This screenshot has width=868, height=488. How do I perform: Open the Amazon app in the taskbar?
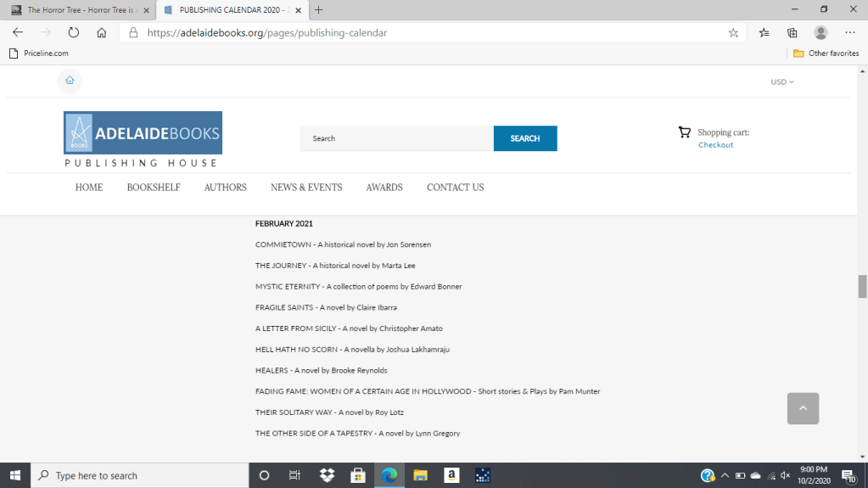(x=451, y=475)
